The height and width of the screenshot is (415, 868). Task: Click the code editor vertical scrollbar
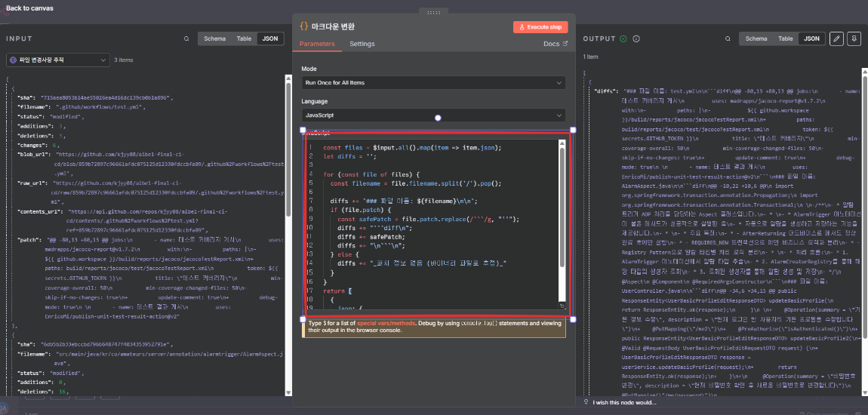(x=562, y=206)
